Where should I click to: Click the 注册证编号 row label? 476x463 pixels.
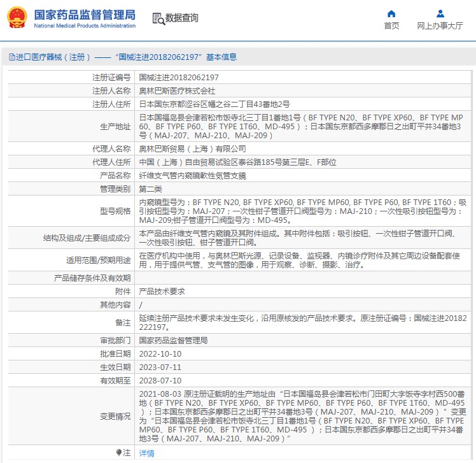(111, 78)
